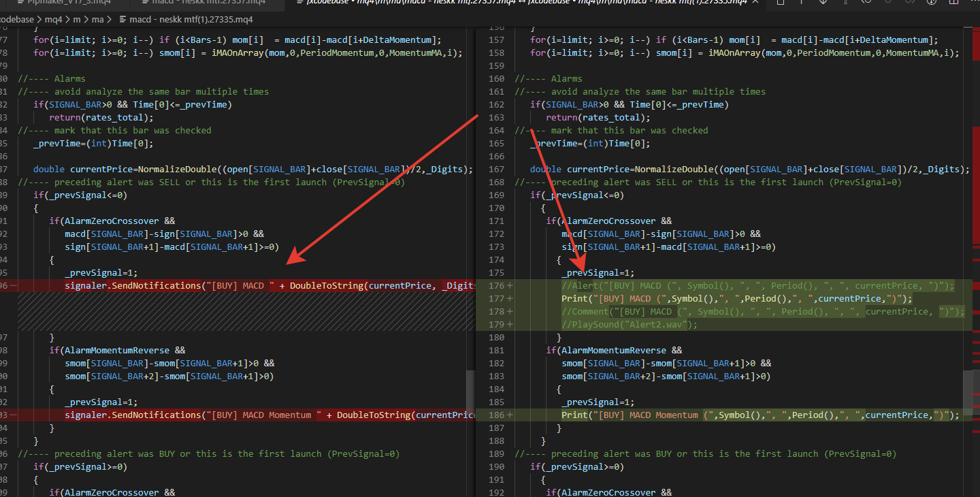
Task: Click removed line SendNotifications "[BUY] MACD Momentum" left pane
Action: [x=270, y=415]
